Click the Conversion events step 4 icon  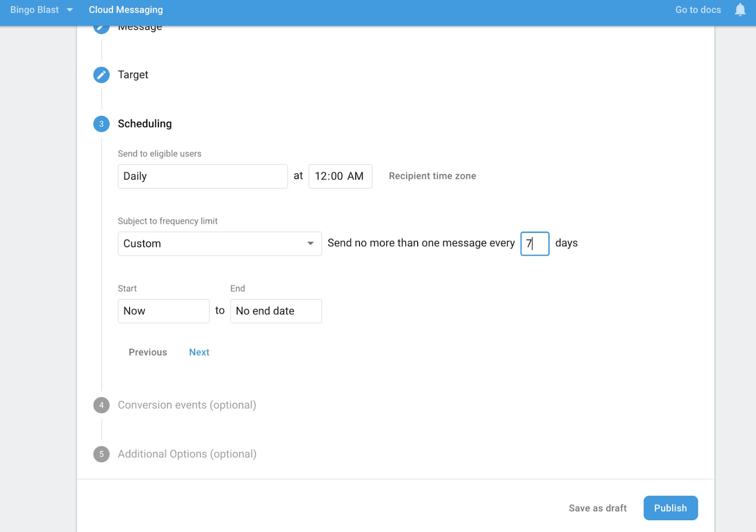coord(101,405)
